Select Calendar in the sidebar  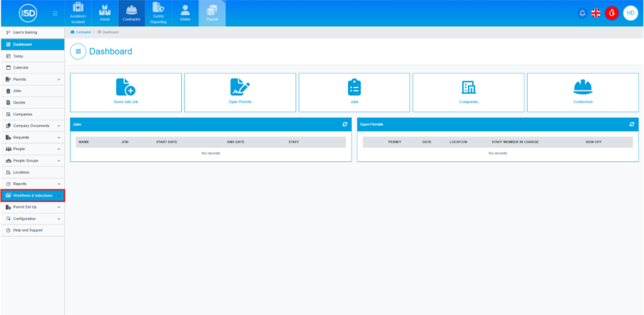coord(21,67)
